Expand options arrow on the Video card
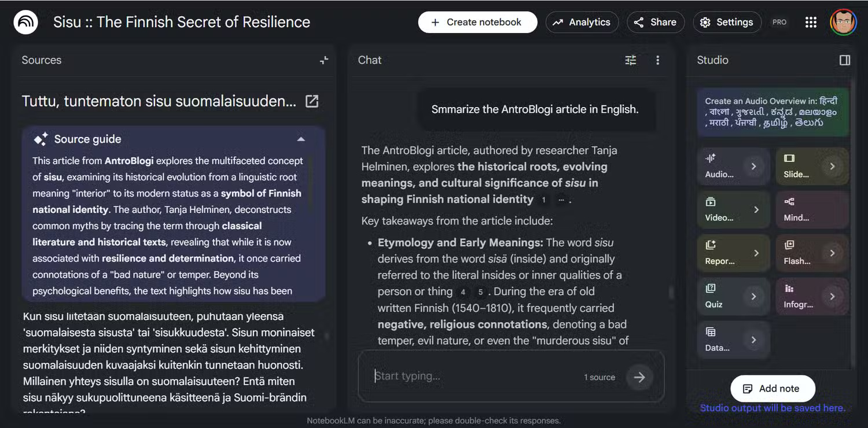The image size is (868, 428). click(x=756, y=210)
